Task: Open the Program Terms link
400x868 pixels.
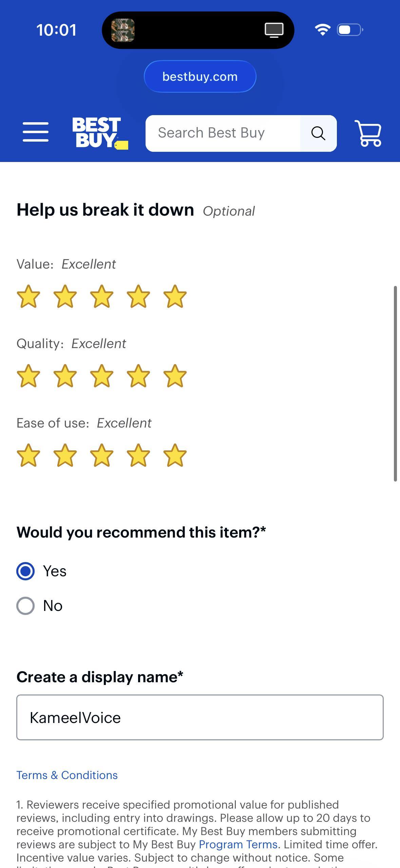Action: coord(238,844)
